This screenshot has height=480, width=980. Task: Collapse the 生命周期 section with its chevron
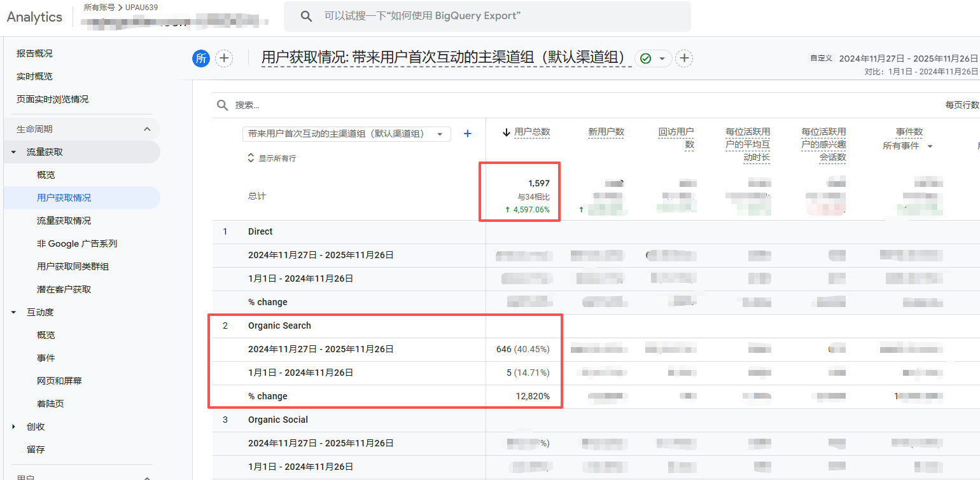point(147,129)
